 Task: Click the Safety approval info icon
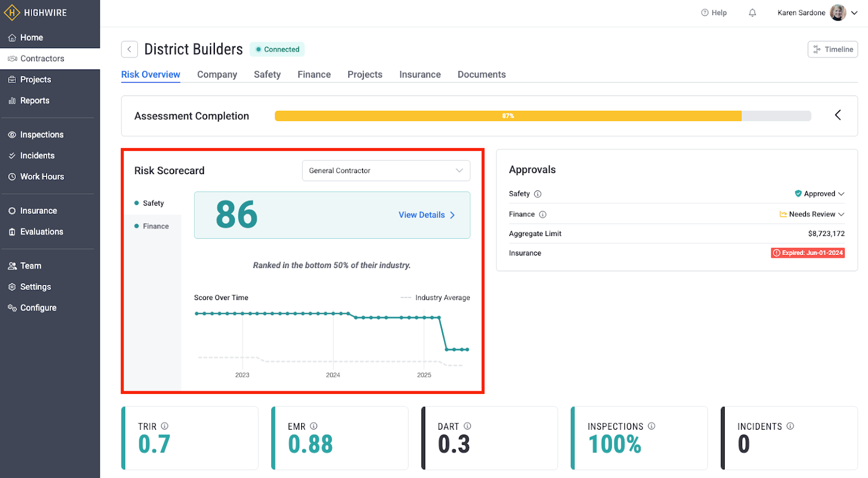538,194
